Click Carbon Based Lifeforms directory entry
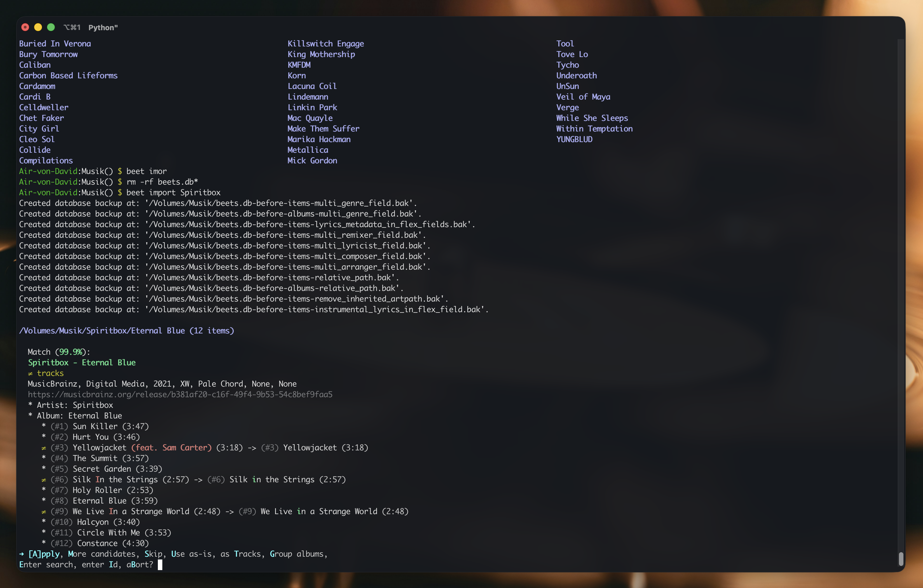 pos(68,76)
